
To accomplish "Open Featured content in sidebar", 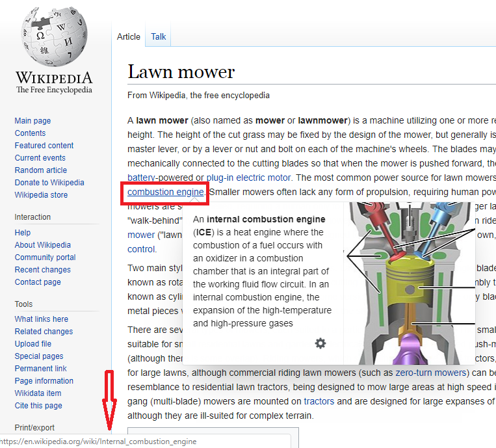I will pos(44,146).
